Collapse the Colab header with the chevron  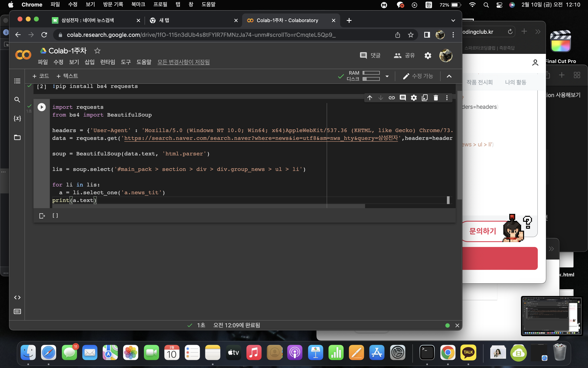tap(449, 76)
